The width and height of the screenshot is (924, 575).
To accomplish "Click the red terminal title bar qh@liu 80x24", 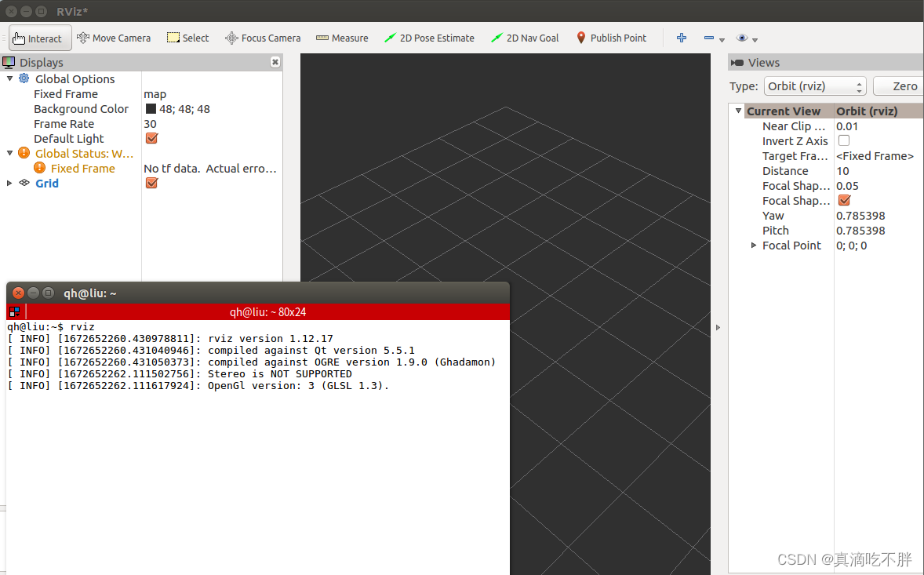I will (x=268, y=311).
